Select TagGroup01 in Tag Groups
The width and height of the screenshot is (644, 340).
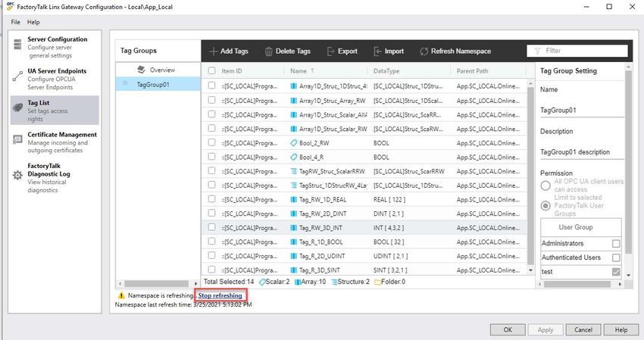(x=158, y=84)
